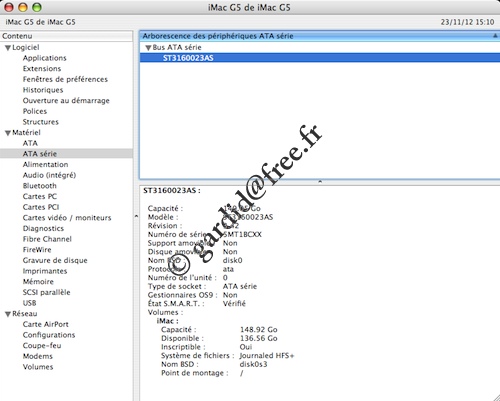Collapse the Réseau section triangle
The height and width of the screenshot is (401, 500).
point(8,314)
